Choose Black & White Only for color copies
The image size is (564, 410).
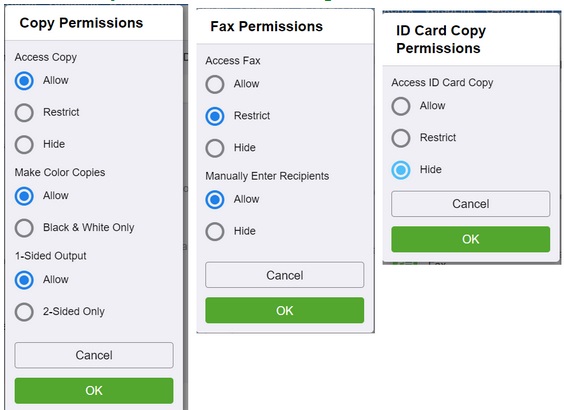click(x=24, y=228)
